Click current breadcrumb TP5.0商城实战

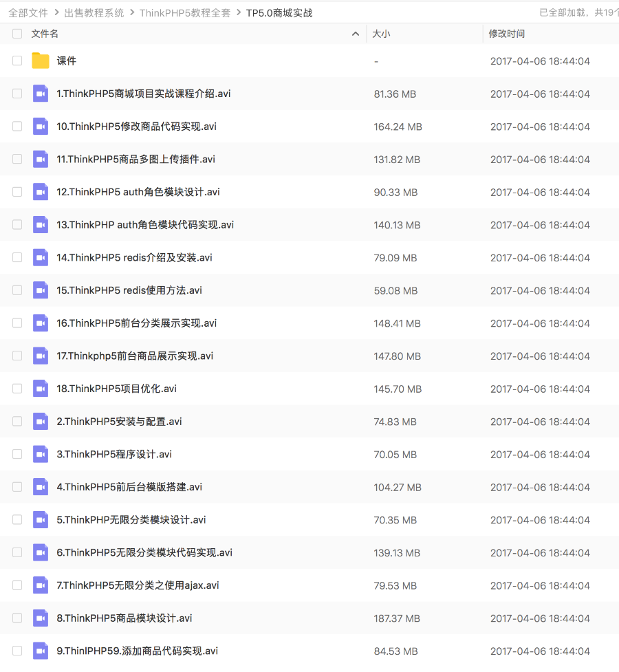click(279, 13)
